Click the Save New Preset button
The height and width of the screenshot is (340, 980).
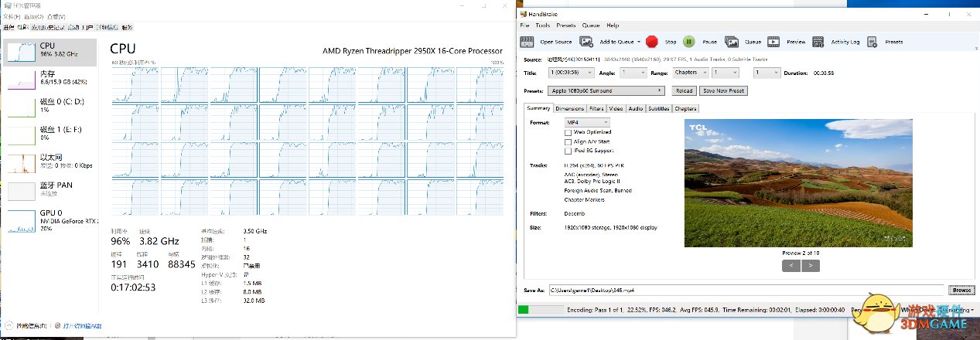click(x=723, y=90)
